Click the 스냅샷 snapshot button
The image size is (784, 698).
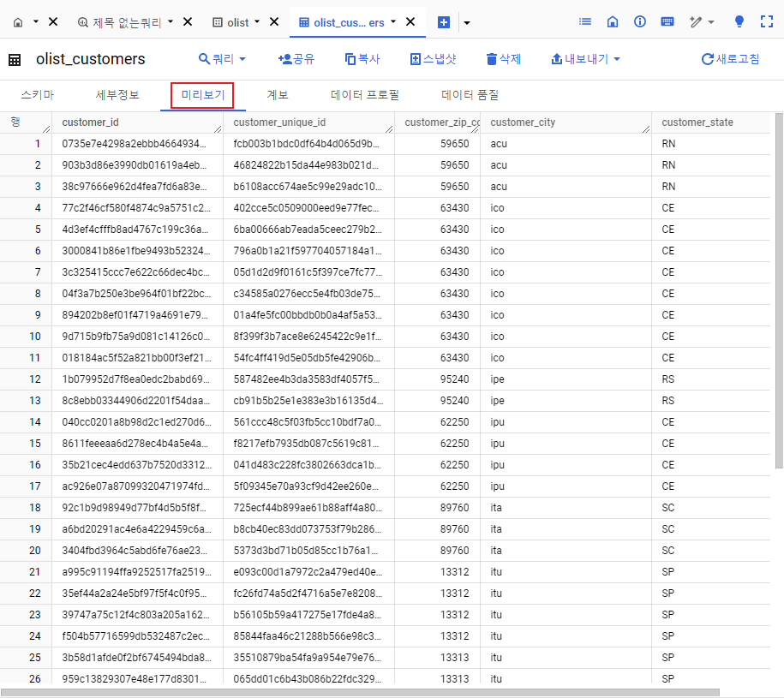[x=434, y=59]
